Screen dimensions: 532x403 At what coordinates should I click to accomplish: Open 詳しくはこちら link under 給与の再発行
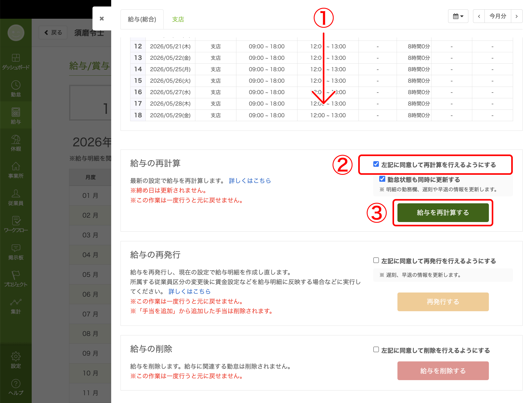point(189,291)
